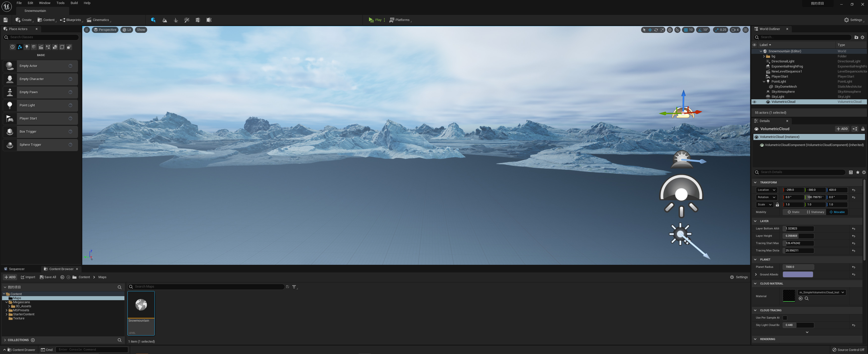
Task: Click the Search Classes input field
Action: click(41, 37)
